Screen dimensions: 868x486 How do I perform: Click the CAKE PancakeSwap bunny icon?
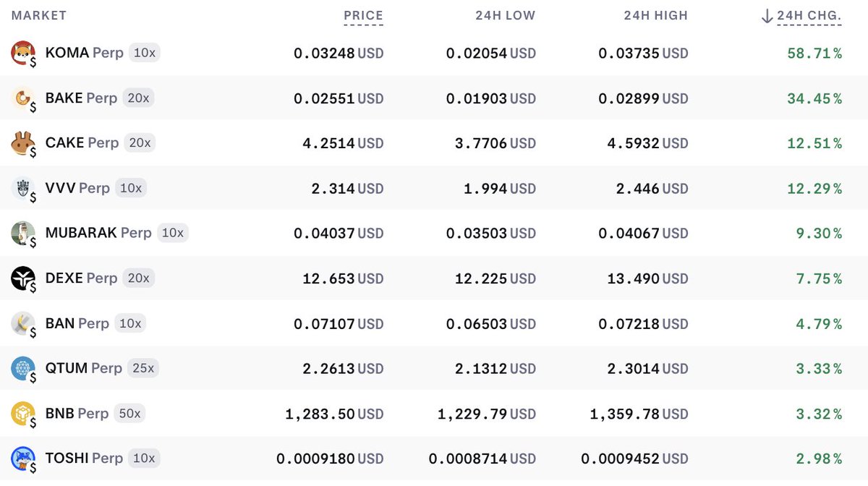pyautogui.click(x=22, y=143)
